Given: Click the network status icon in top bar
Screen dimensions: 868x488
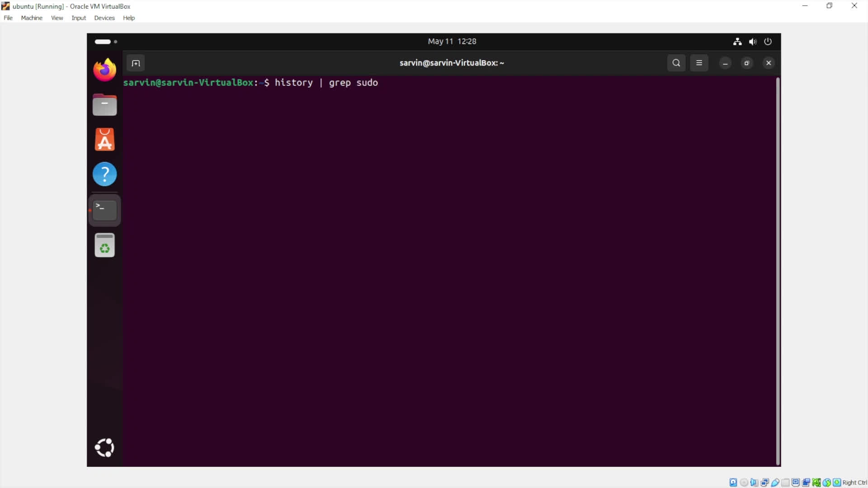Looking at the screenshot, I should [737, 42].
